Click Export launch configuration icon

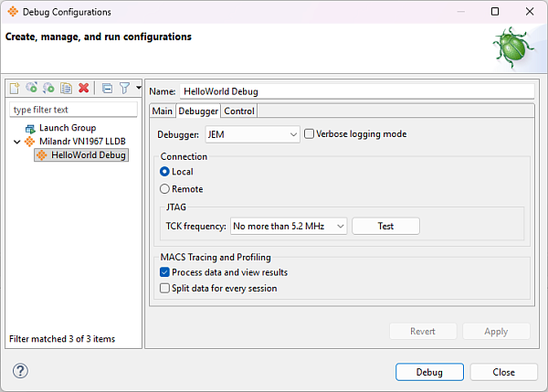[48, 88]
